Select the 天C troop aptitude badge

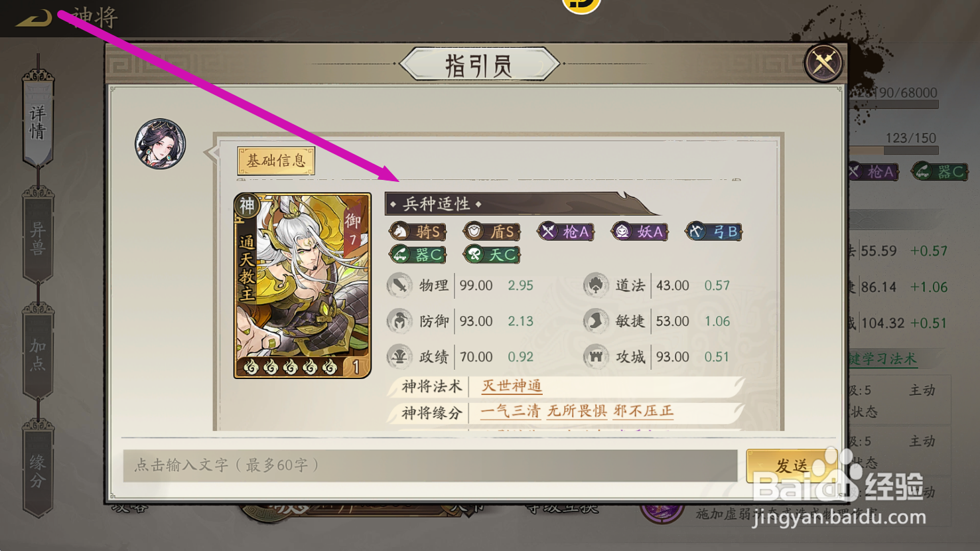tap(492, 255)
